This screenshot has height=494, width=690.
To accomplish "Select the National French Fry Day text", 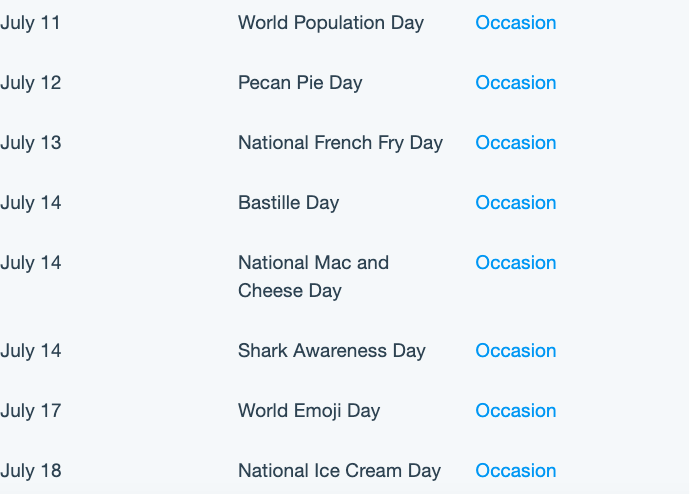I will coord(340,143).
